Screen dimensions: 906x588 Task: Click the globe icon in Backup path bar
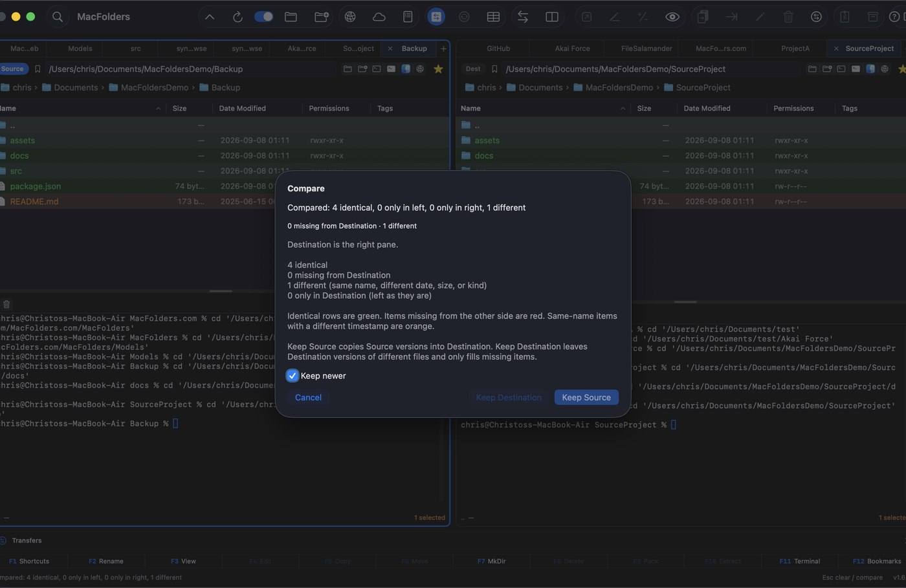pyautogui.click(x=420, y=69)
